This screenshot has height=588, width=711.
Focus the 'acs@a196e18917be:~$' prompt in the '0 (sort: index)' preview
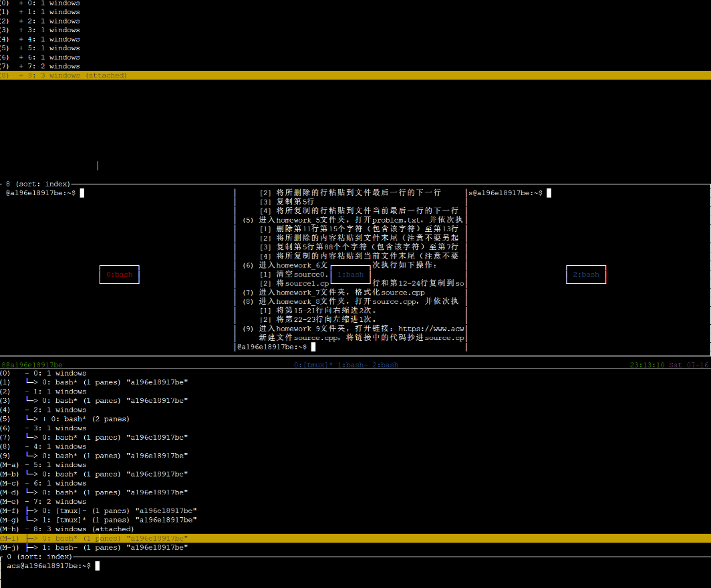point(49,566)
